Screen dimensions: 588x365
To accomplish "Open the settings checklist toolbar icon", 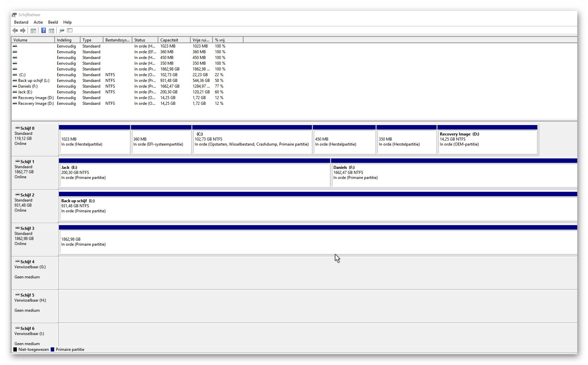I will click(70, 31).
